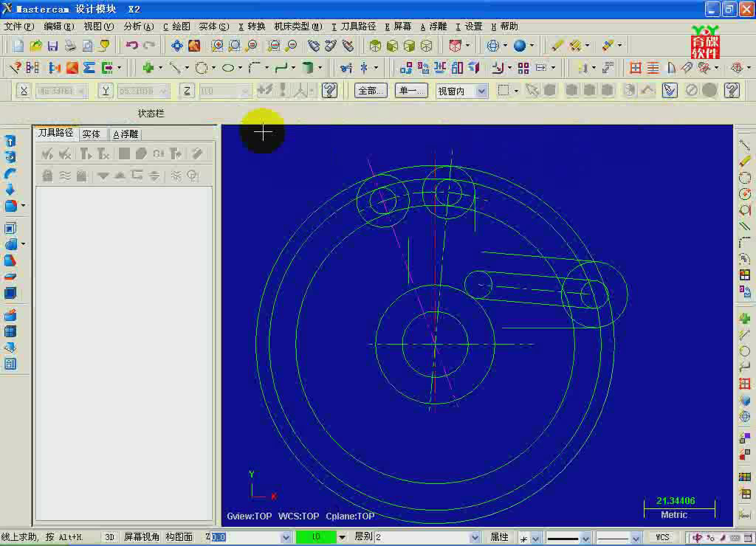Click the zoom out magnifier icon
Image resolution: width=756 pixels, height=546 pixels.
291,46
